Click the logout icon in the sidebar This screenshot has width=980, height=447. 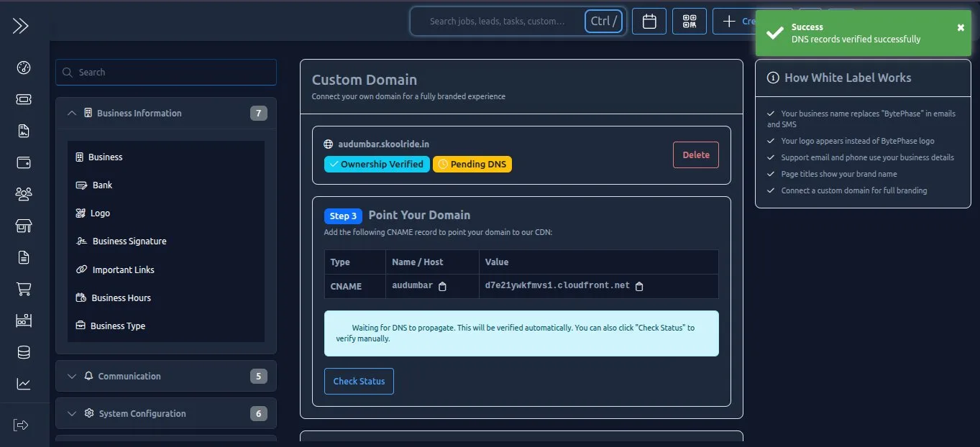pyautogui.click(x=22, y=425)
